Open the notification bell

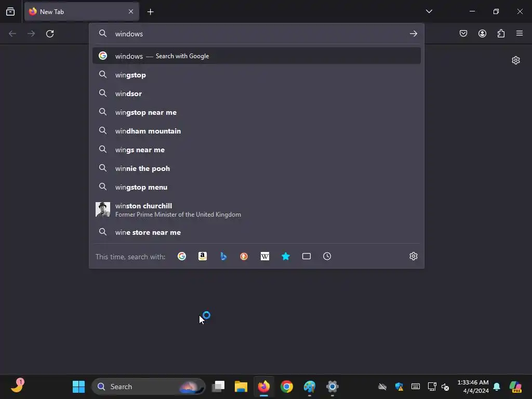point(497,387)
